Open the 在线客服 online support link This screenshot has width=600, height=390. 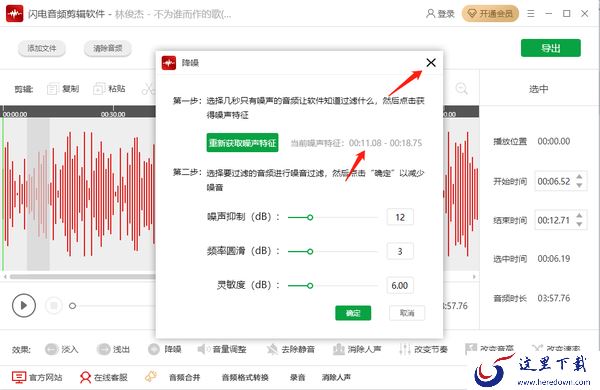coord(104,377)
